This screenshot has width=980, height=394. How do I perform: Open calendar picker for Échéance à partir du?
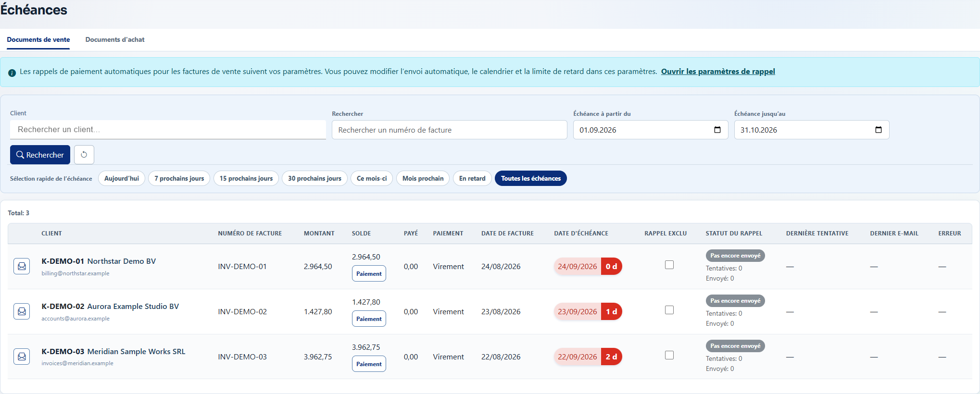(717, 130)
